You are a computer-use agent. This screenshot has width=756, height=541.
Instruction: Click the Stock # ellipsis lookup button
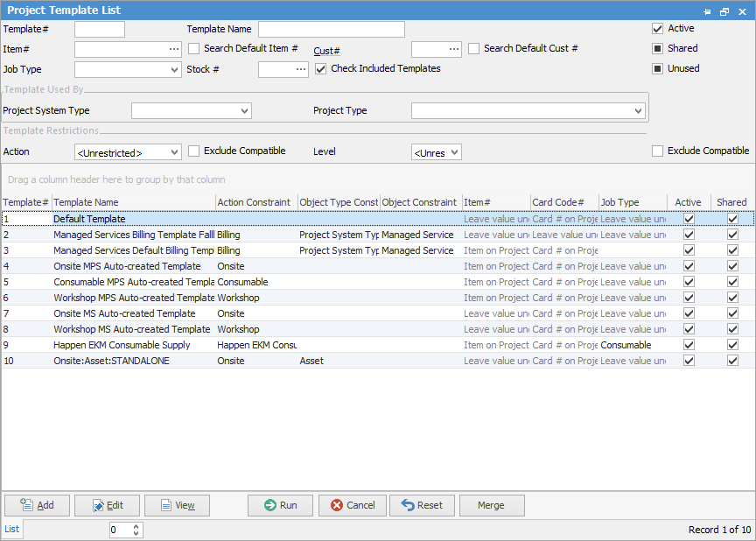click(301, 69)
